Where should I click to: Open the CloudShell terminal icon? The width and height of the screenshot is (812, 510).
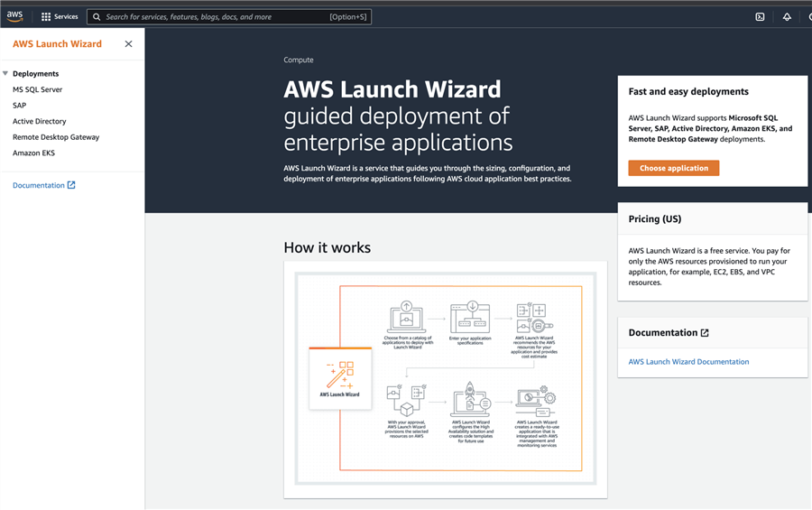point(760,16)
